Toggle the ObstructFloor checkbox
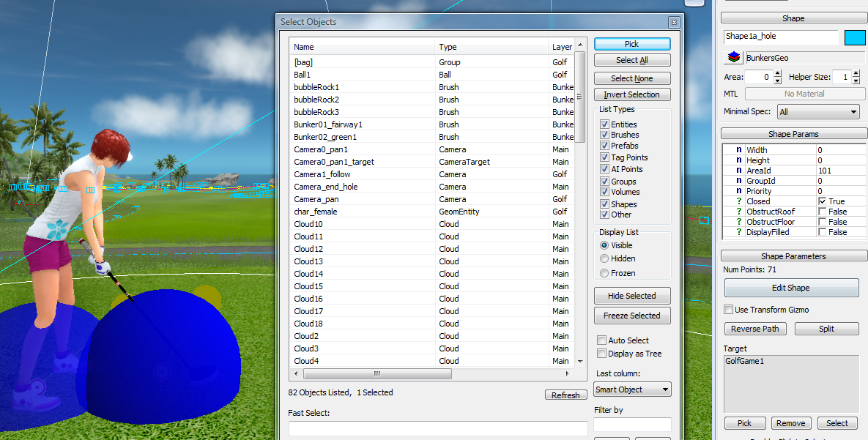 coord(822,222)
